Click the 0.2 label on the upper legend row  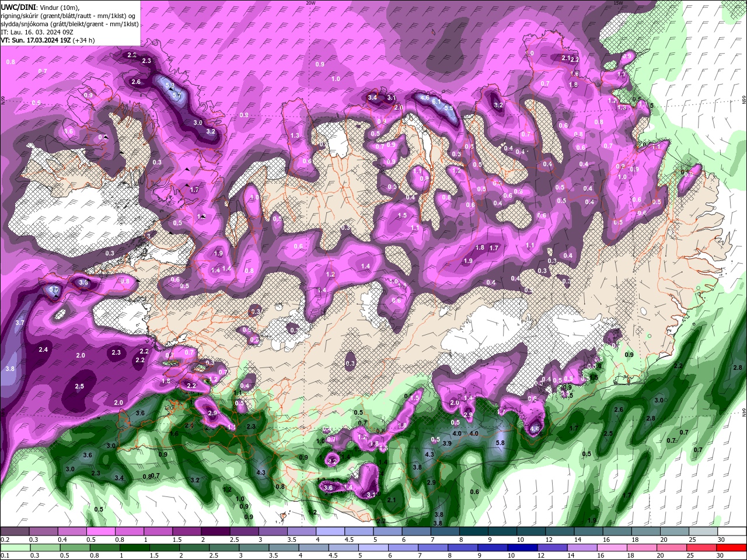click(5, 540)
